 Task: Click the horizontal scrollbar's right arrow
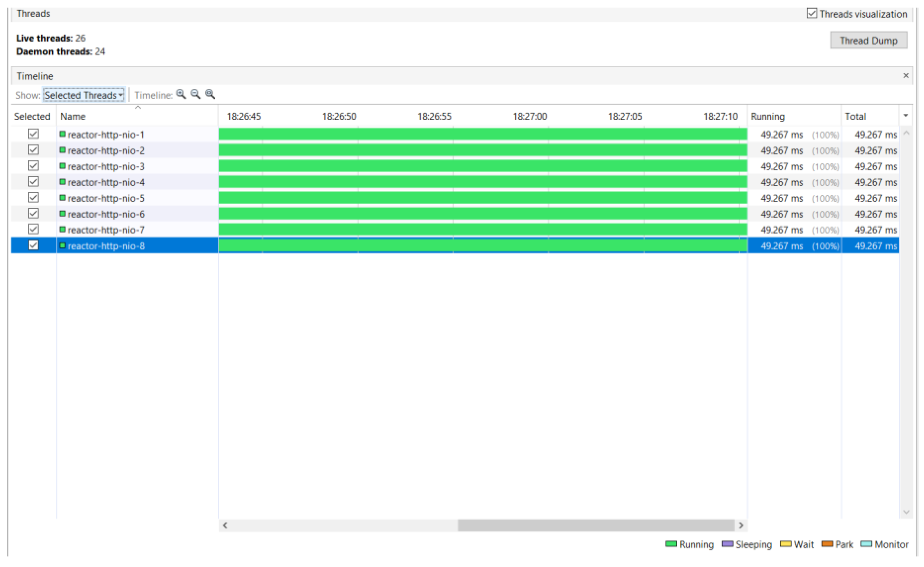pos(741,525)
